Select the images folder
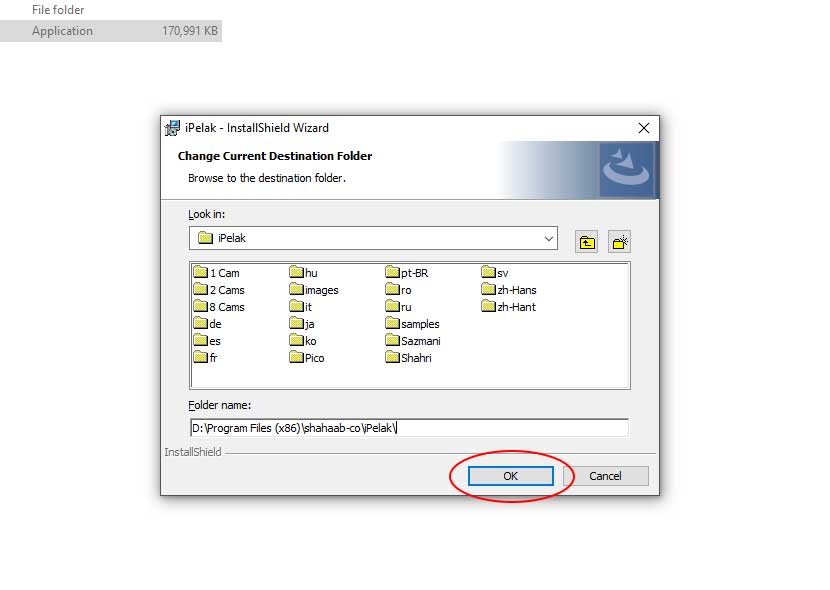 pyautogui.click(x=314, y=290)
